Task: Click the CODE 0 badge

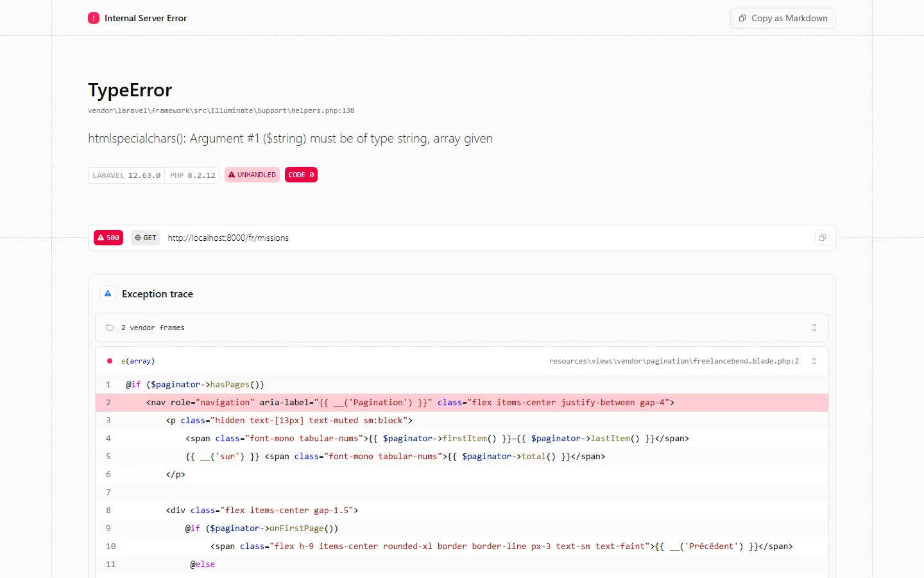Action: 301,175
